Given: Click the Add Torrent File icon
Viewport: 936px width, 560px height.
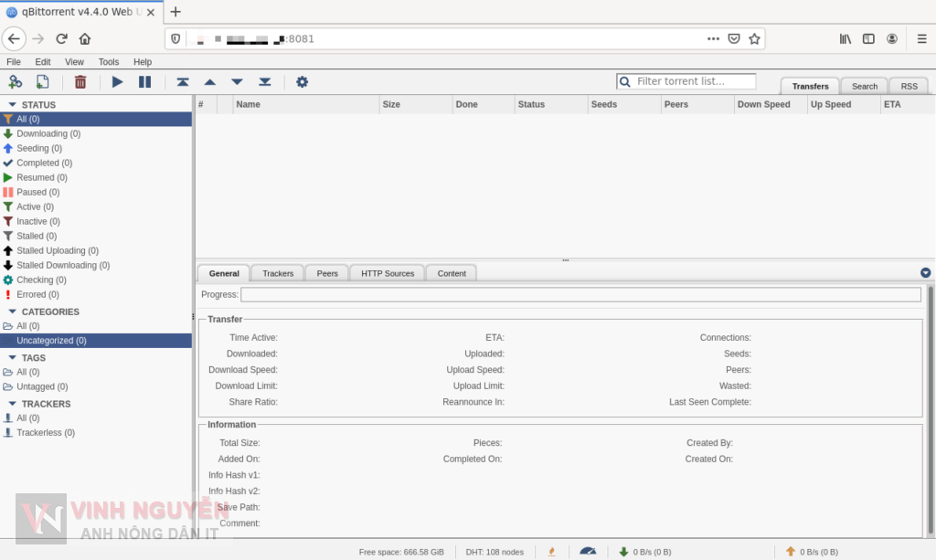Looking at the screenshot, I should 42,81.
